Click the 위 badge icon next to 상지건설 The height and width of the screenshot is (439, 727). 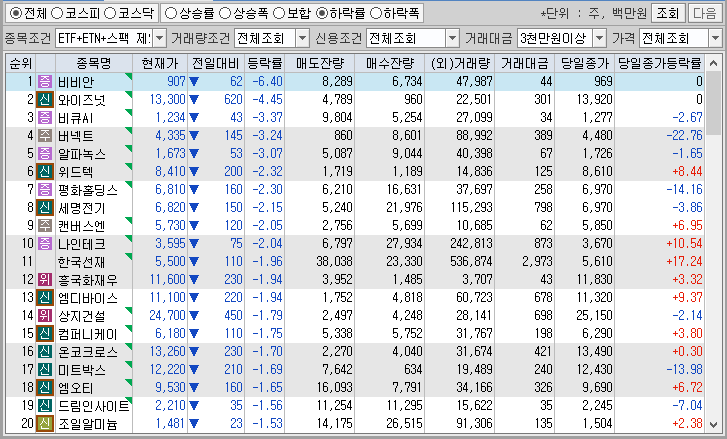(45, 316)
